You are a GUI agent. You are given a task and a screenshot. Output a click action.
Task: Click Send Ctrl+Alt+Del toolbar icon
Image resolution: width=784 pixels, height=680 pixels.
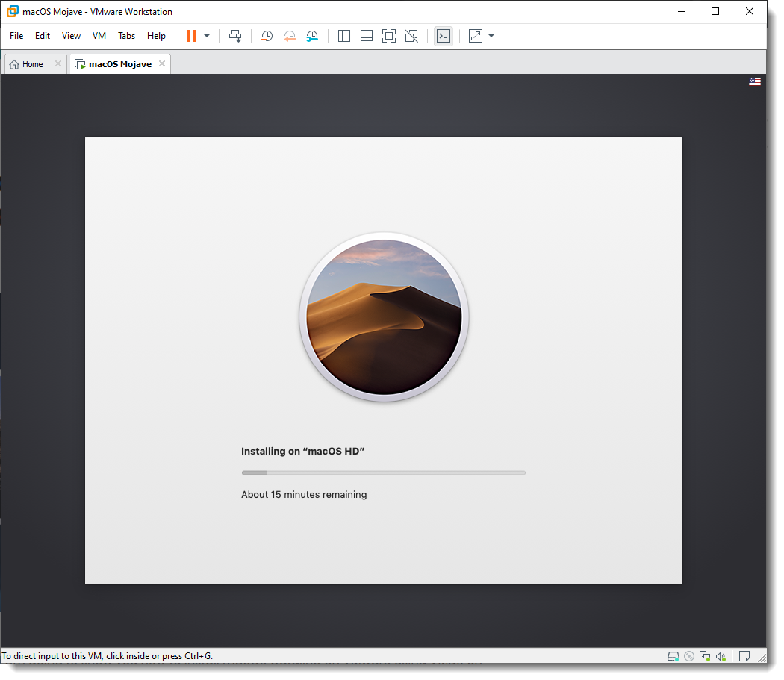[x=235, y=36]
